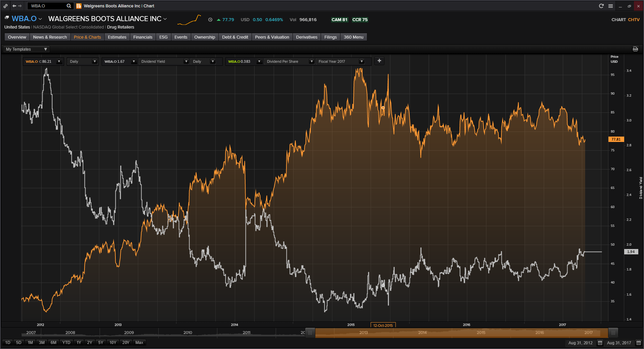Screen dimensions: 644x349
Task: Click the clock icon beside the price
Action: pos(210,19)
